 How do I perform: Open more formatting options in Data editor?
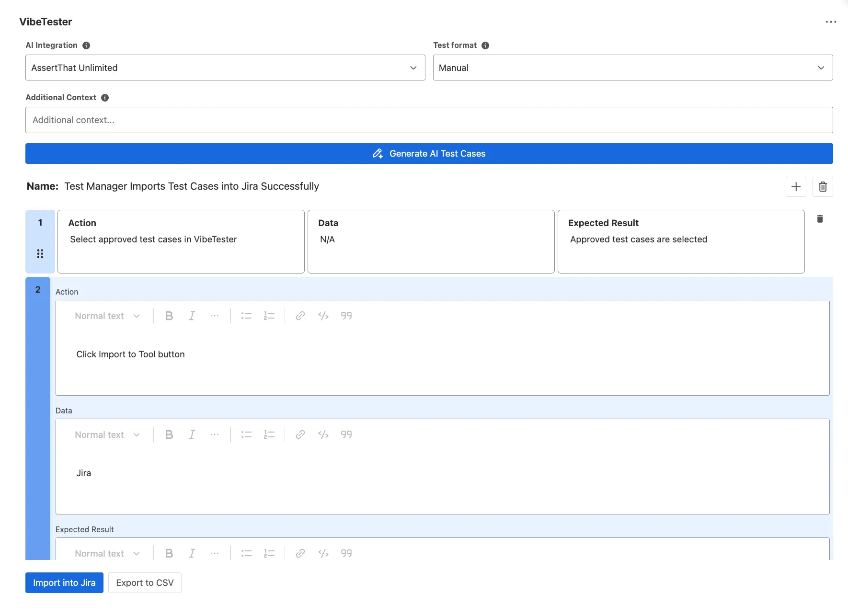point(215,434)
